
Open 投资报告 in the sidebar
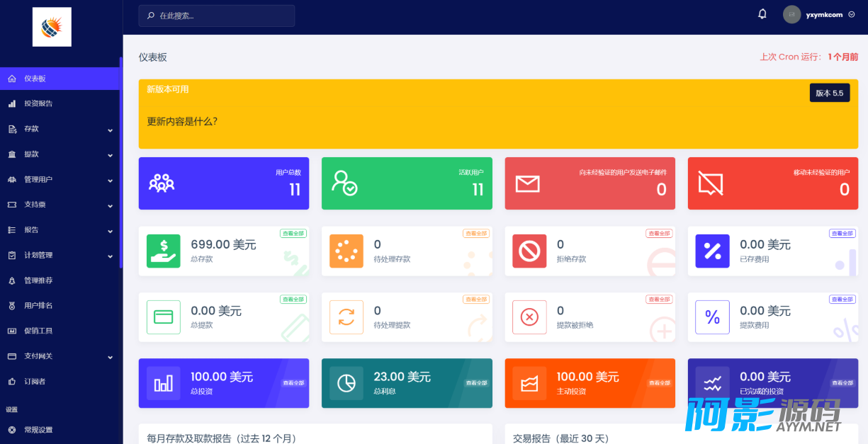tap(38, 103)
